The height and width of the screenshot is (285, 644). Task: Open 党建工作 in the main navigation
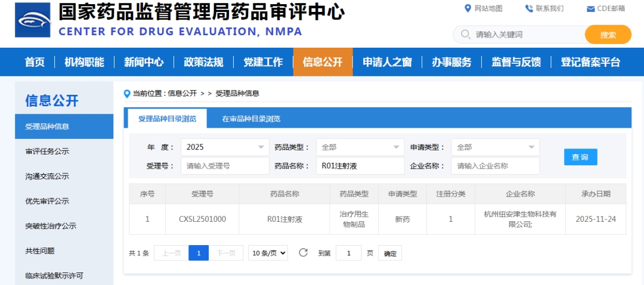point(263,63)
